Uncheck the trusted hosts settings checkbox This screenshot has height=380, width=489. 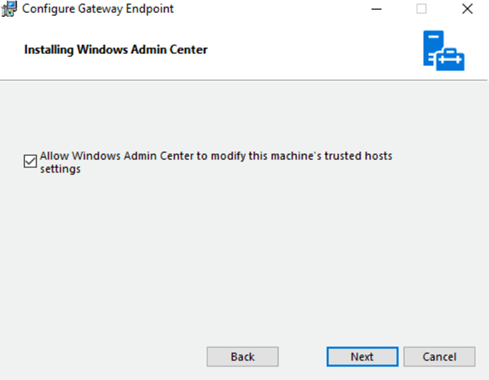pos(30,161)
